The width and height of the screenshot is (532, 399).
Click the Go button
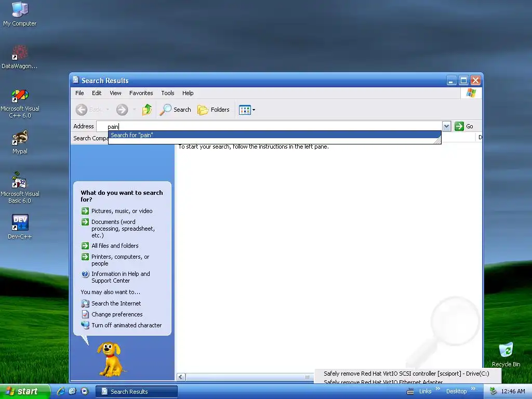coord(464,126)
